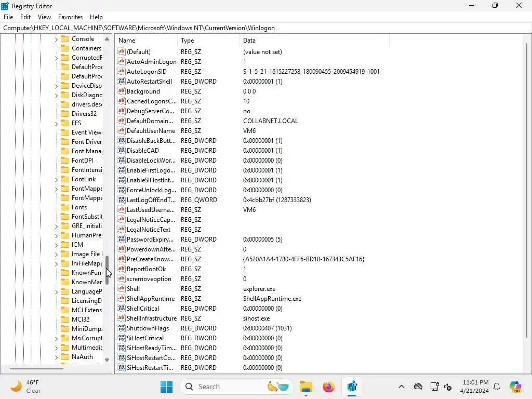Select the LastLogOffEndT... QWORD icon
Image resolution: width=532 pixels, height=399 pixels.
(x=121, y=199)
